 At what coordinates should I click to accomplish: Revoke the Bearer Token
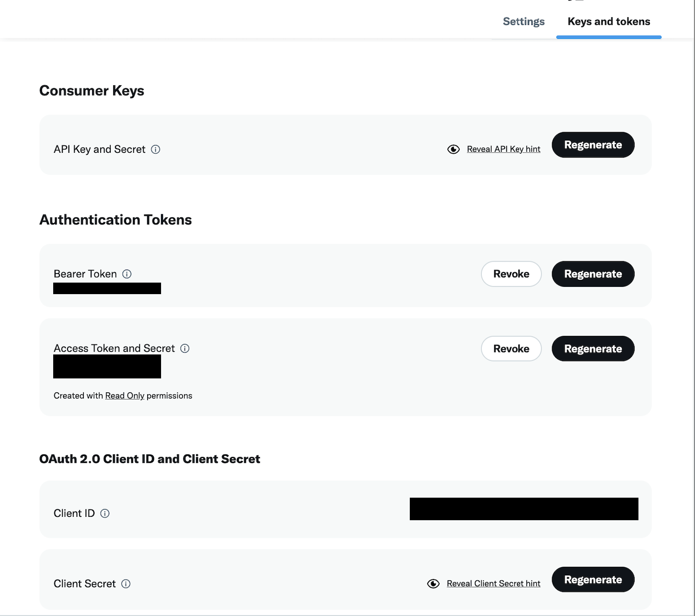pos(511,274)
